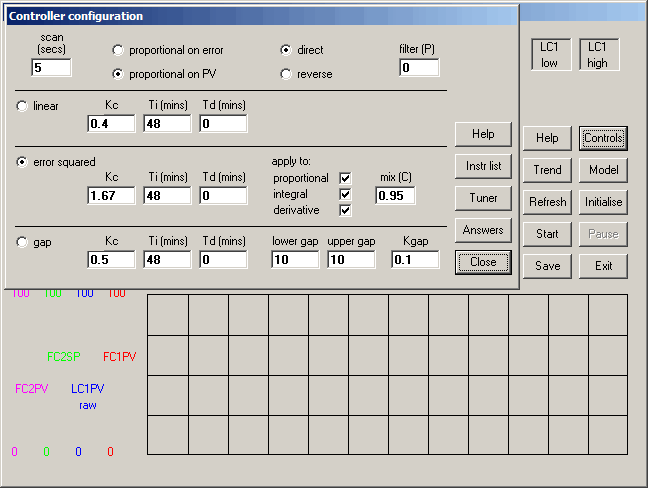The image size is (648, 488).
Task: Choose the reverse action radio button
Action: 286,74
